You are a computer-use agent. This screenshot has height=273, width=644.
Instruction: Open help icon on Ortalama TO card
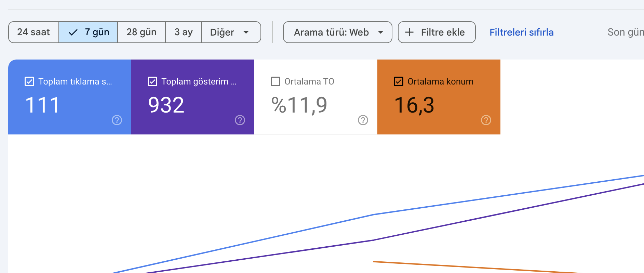pos(363,120)
